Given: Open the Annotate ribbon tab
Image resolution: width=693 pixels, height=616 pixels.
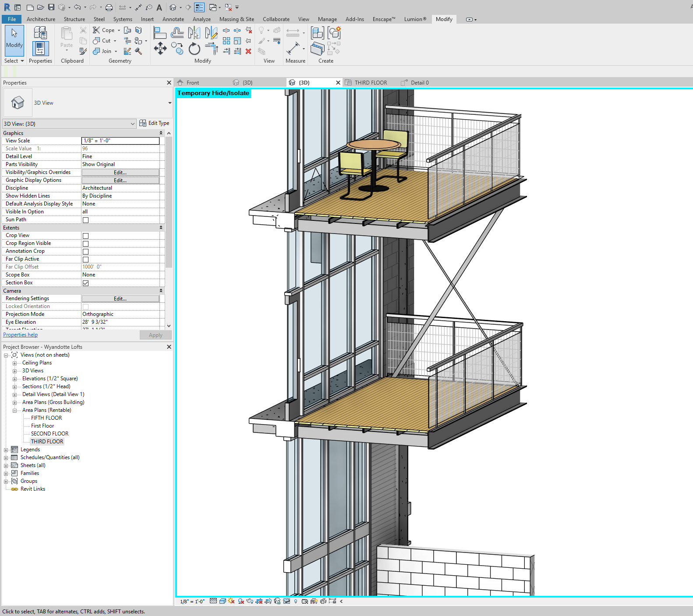Looking at the screenshot, I should [173, 19].
